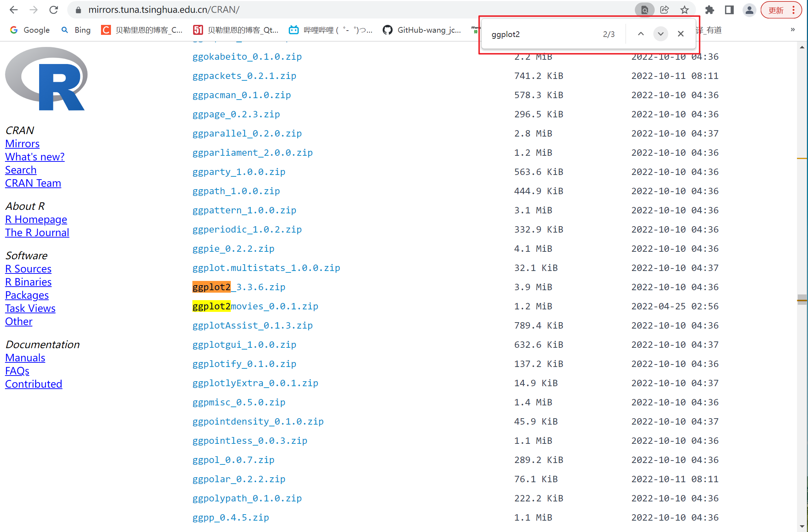Open the share page icon
Image resolution: width=808 pixels, height=532 pixels.
click(x=664, y=10)
